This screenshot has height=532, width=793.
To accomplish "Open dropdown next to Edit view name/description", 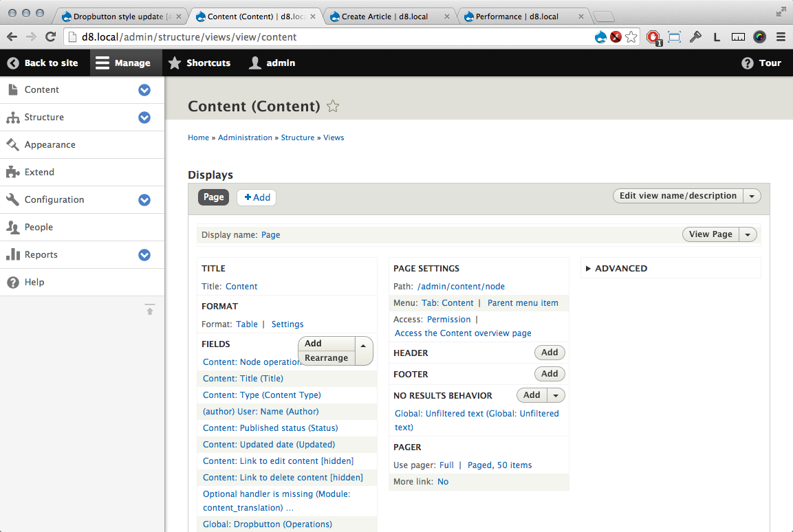I will [752, 197].
